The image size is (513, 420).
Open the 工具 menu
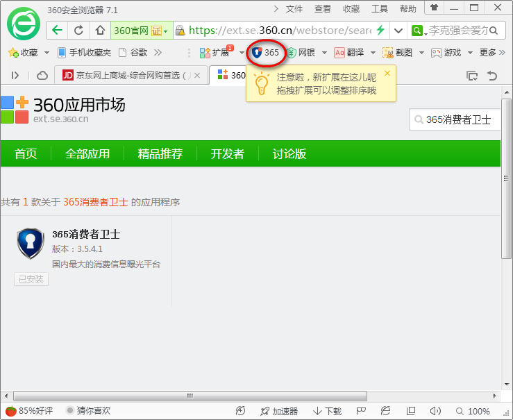tap(380, 9)
